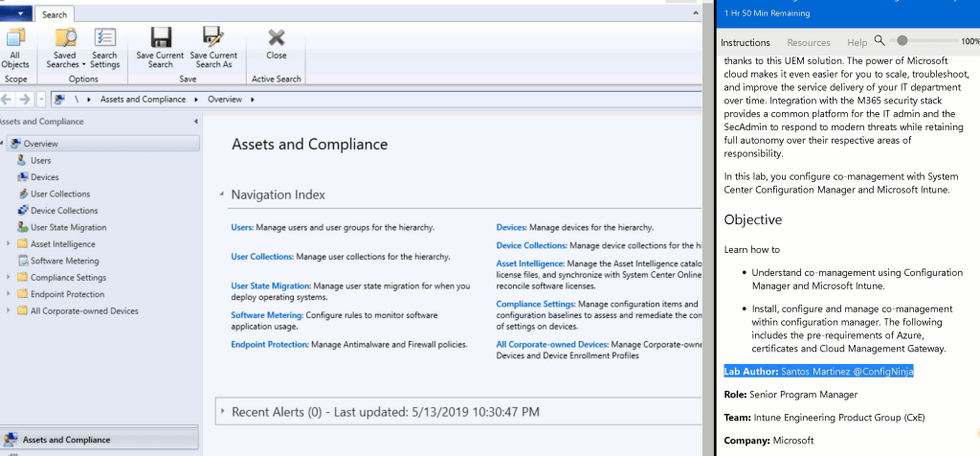Switch to Assets and Compliance workspace
Image resolution: width=980 pixels, height=456 pixels.
click(99, 440)
